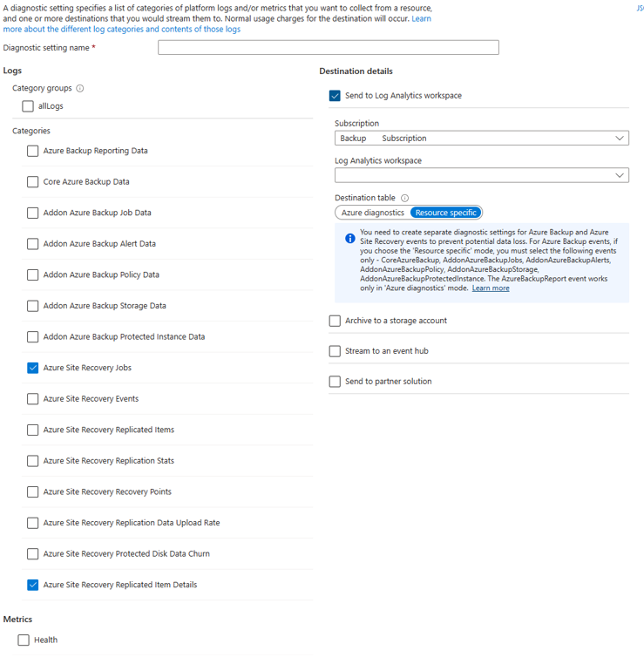
Task: Tick Send to partner solution option
Action: click(335, 382)
